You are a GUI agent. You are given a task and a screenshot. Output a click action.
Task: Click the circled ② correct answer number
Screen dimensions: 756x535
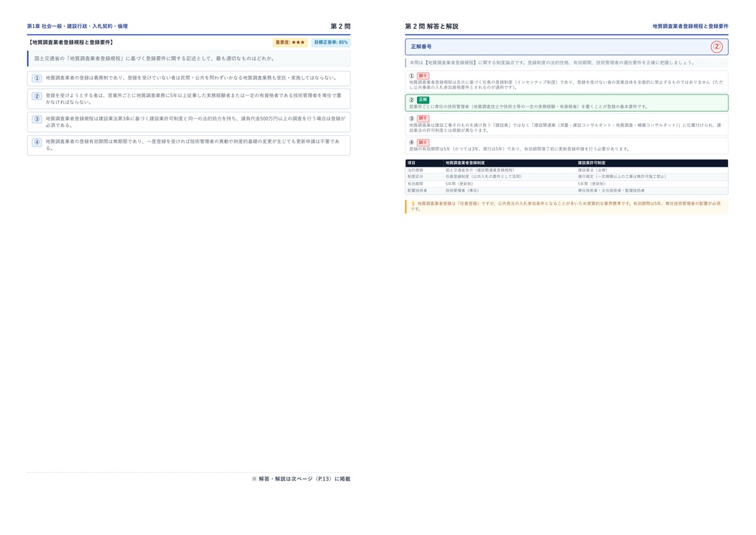point(716,47)
